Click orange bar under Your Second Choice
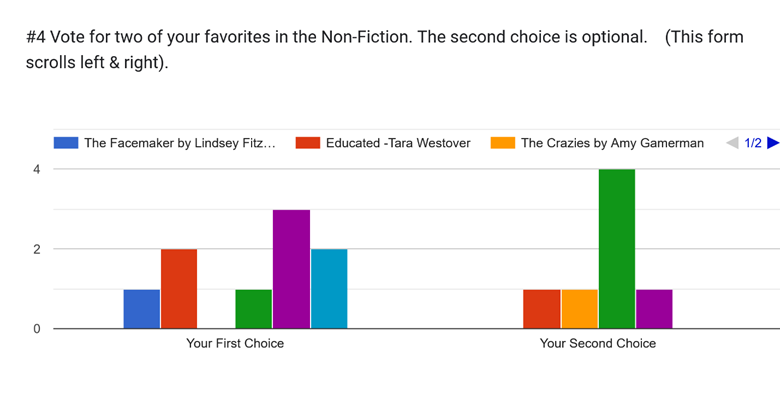Viewport: 780px width, 407px height. coord(579,309)
